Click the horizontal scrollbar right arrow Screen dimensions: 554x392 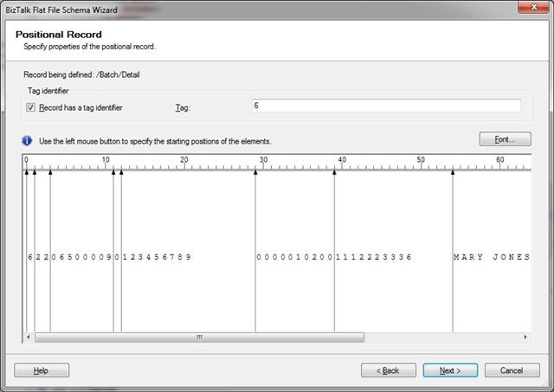pos(525,337)
